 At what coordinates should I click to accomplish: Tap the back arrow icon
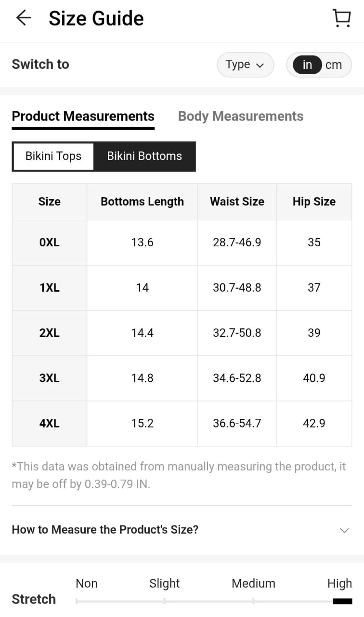23,18
